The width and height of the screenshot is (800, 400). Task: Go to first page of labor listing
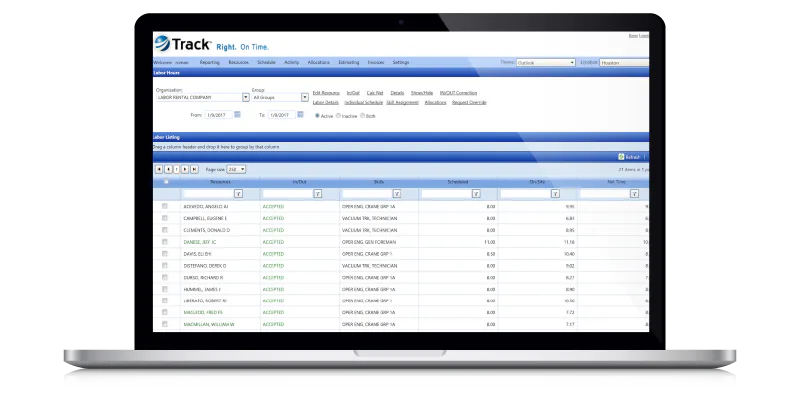click(159, 169)
